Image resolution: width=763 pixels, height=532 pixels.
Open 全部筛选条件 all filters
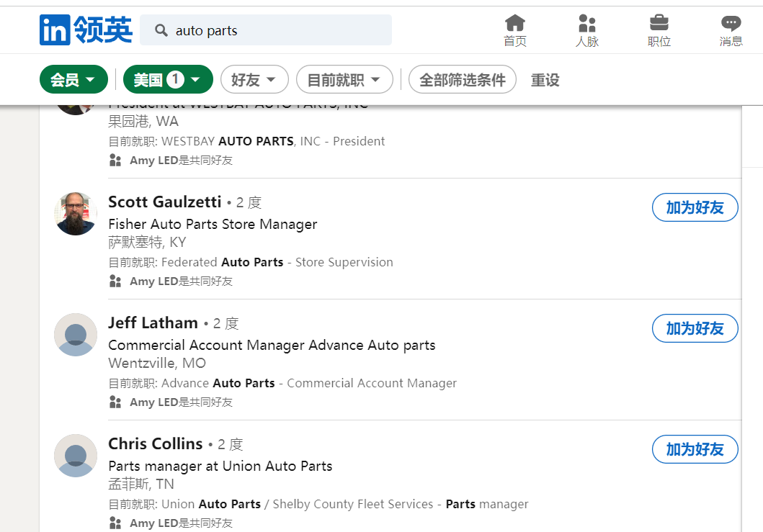coord(463,79)
